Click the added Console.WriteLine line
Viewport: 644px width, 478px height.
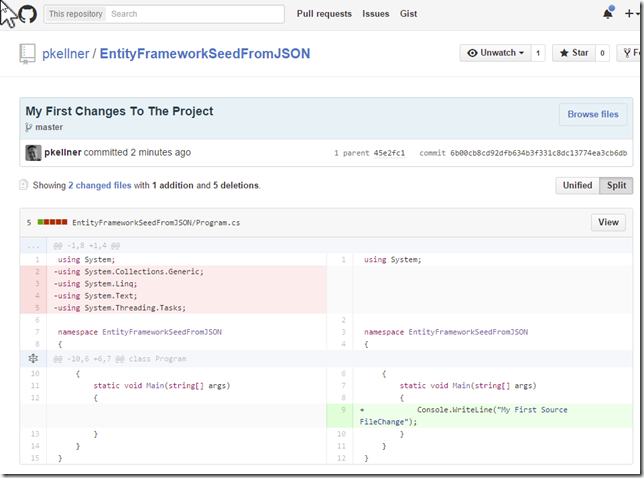click(x=492, y=416)
